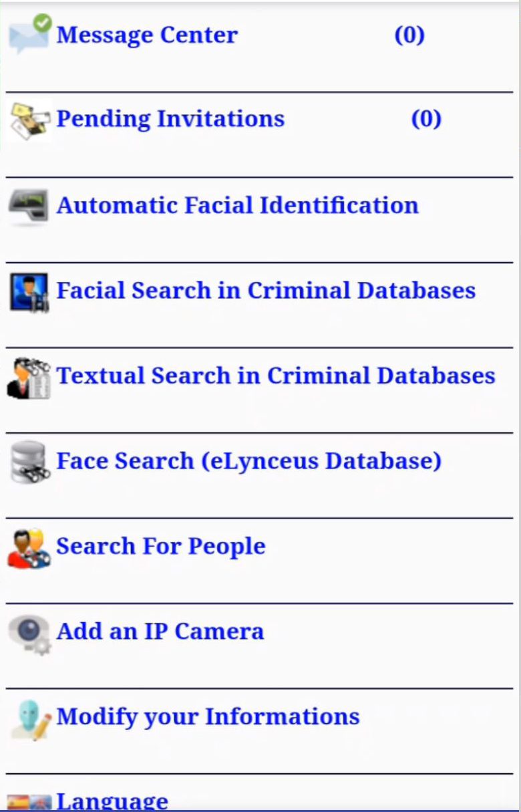Select Automatic Facial Identification option

click(x=237, y=205)
